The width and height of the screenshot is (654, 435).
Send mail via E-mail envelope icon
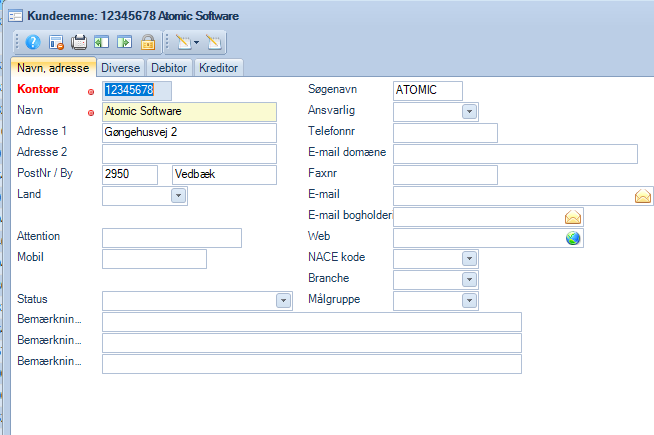643,196
